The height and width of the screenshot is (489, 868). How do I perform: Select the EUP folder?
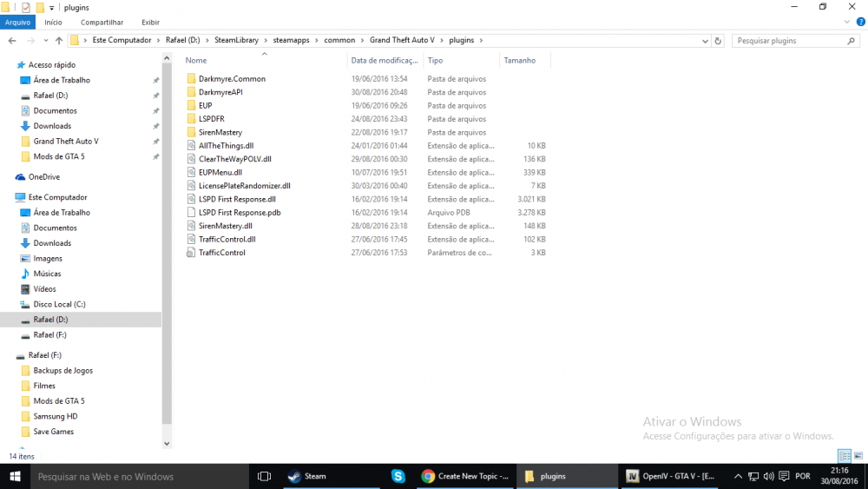tap(206, 105)
